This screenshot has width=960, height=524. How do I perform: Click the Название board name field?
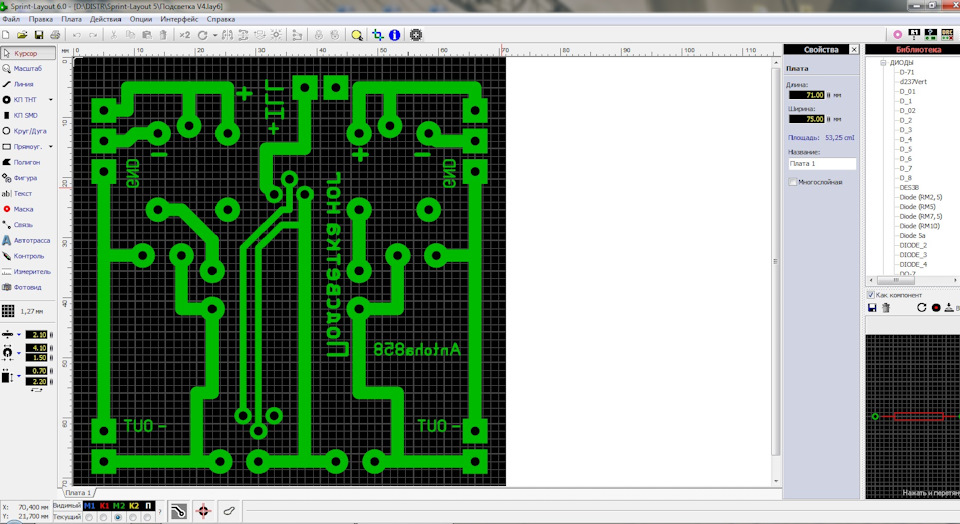coord(822,163)
